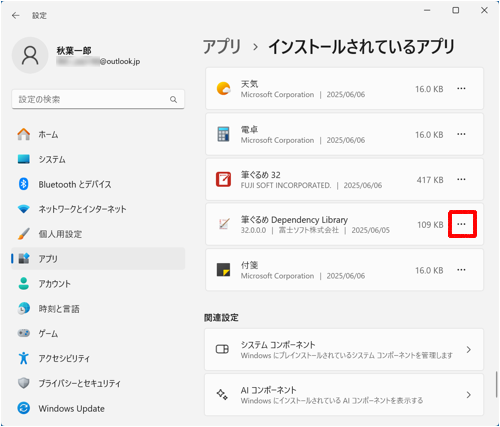Click the 筆ぐるめ 32 name text
500x427 pixels.
[261, 175]
